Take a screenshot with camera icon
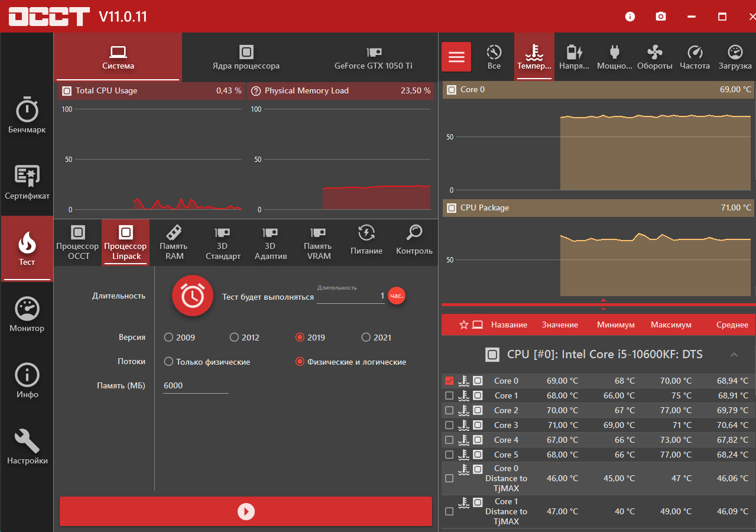This screenshot has height=532, width=756. tap(661, 17)
